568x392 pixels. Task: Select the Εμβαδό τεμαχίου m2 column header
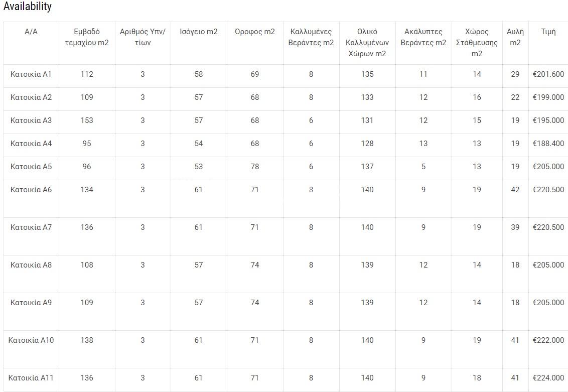pyautogui.click(x=87, y=37)
